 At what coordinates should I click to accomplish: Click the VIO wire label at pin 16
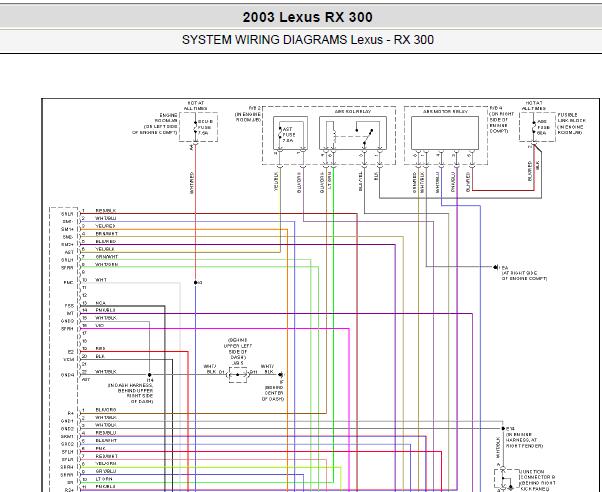click(x=100, y=325)
